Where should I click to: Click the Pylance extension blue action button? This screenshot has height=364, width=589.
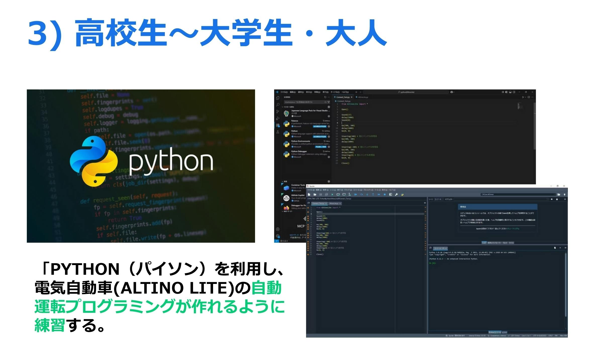320,127
